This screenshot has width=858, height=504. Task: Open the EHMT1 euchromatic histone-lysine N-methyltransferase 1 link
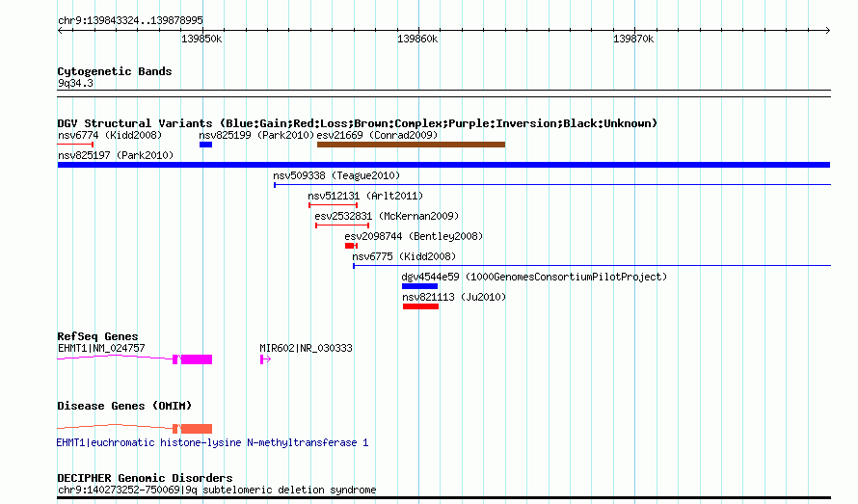pos(212,442)
